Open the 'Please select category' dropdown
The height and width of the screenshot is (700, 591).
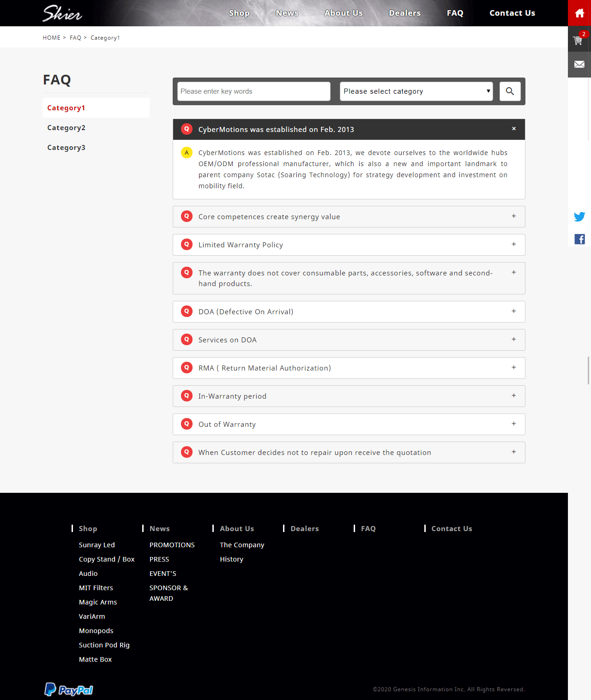tap(416, 91)
